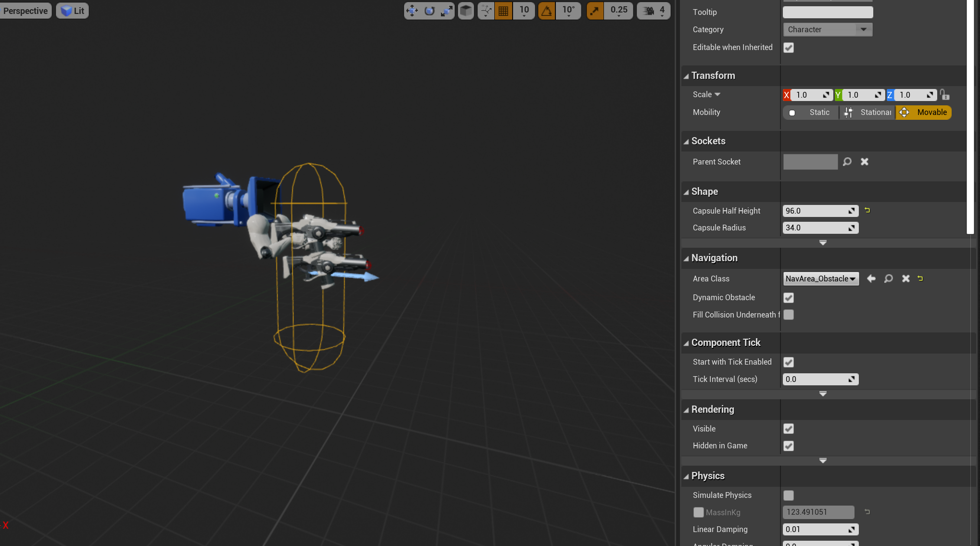Toggle rotation snapping

(x=546, y=10)
